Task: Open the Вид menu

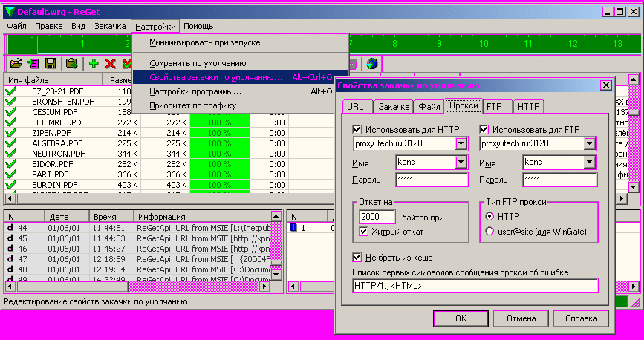Action: [79, 26]
